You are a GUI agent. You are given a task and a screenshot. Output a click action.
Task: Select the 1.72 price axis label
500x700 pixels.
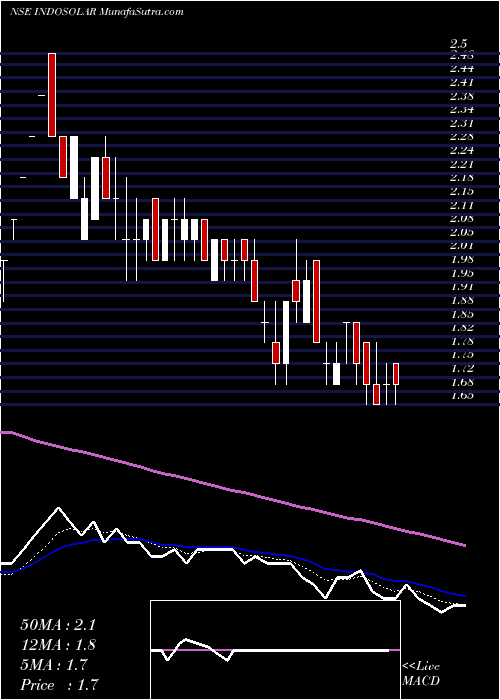click(x=462, y=369)
